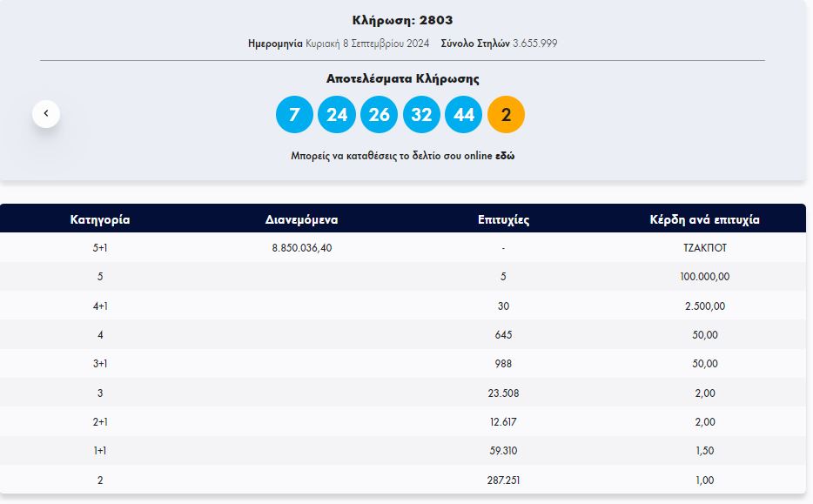Click the previous draw arrow button
Image resolution: width=813 pixels, height=504 pixels.
click(x=46, y=113)
